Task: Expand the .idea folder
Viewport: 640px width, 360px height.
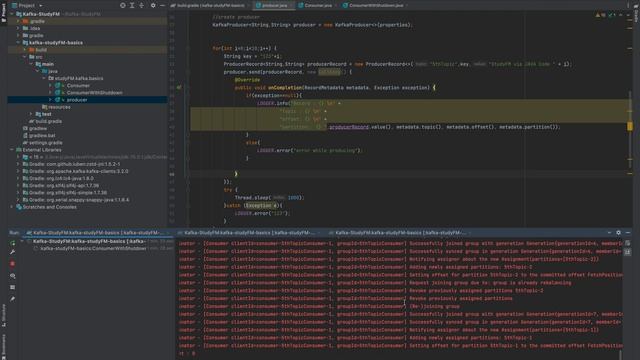Action: pos(18,28)
